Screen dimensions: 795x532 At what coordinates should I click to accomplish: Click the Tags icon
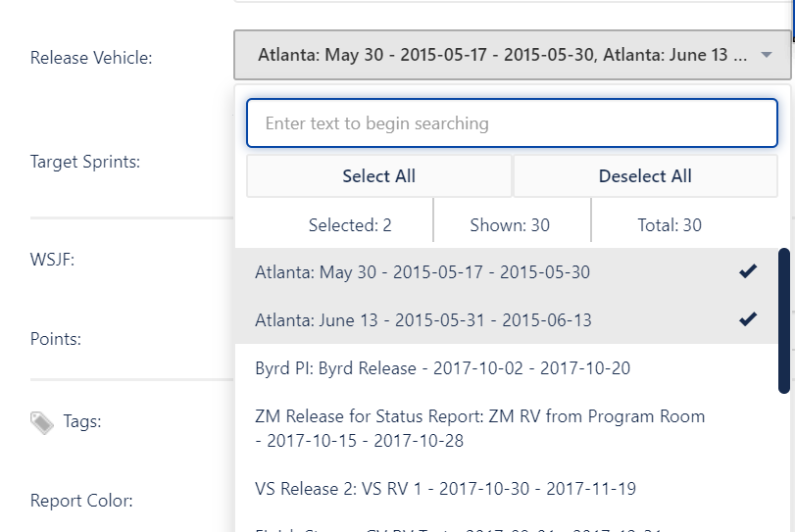pyautogui.click(x=41, y=422)
